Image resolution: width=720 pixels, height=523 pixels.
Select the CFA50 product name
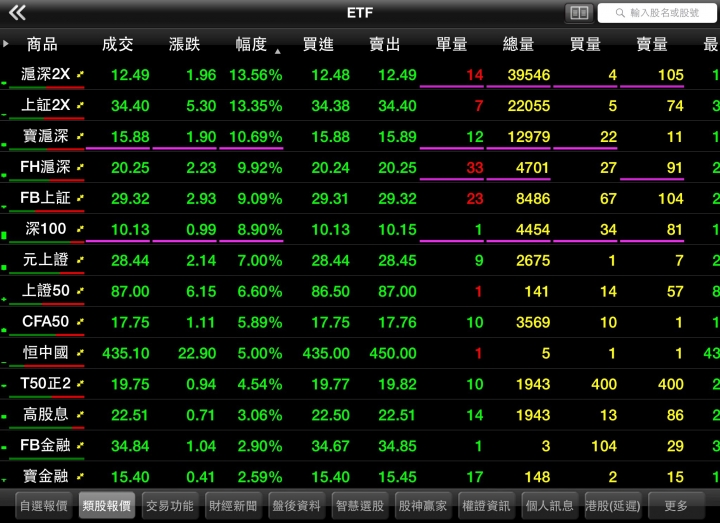click(x=45, y=321)
